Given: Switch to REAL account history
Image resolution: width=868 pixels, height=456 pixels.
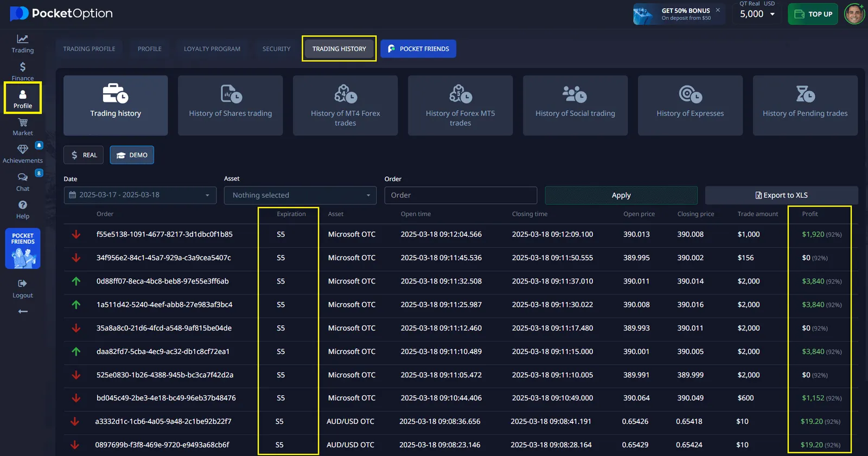Looking at the screenshot, I should 84,155.
